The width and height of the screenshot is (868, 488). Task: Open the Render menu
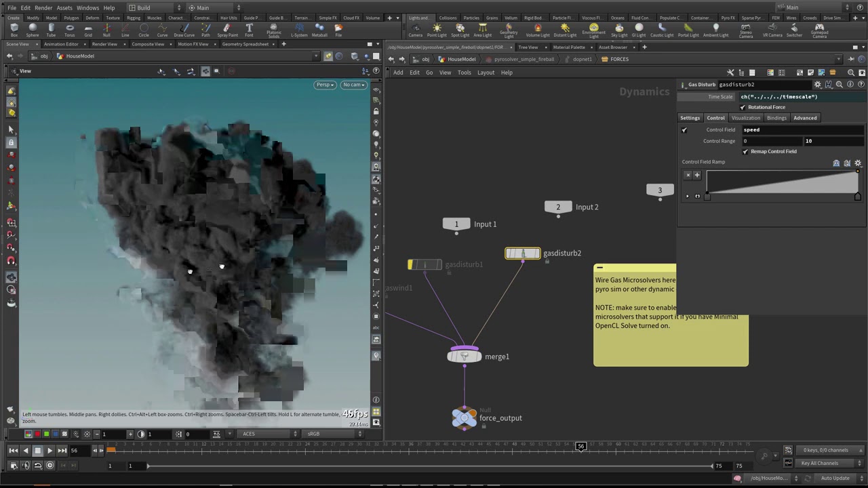pyautogui.click(x=43, y=7)
